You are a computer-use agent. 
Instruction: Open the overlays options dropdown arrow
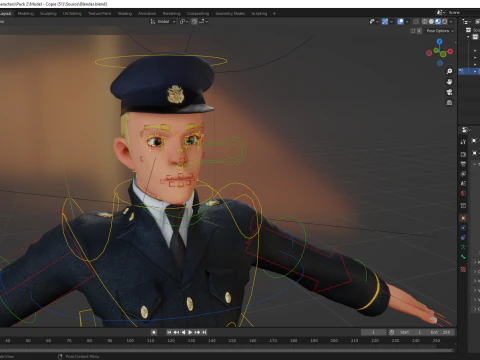click(x=407, y=22)
